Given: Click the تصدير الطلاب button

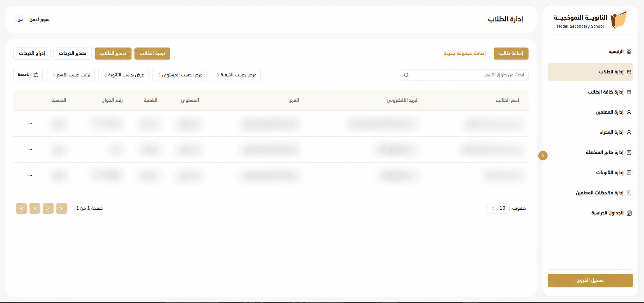Looking at the screenshot, I should 113,53.
